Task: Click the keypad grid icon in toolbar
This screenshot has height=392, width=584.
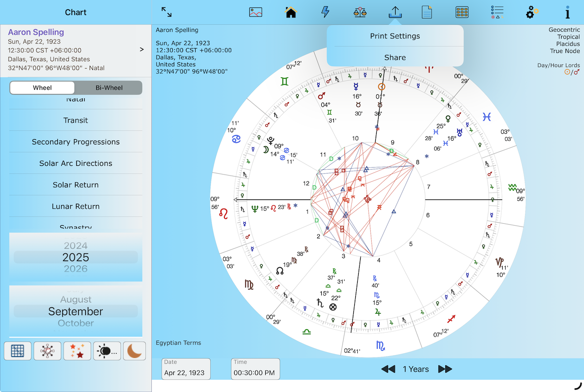Action: point(462,12)
